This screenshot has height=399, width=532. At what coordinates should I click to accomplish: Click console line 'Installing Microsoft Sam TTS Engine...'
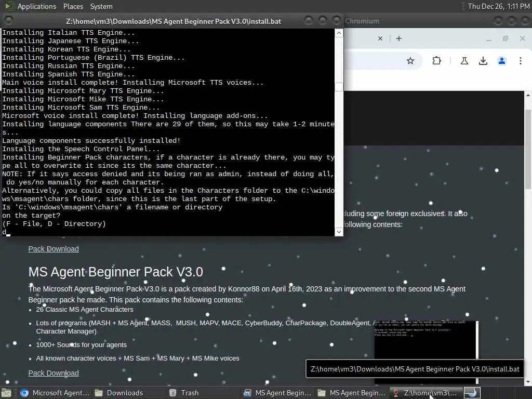(x=81, y=108)
